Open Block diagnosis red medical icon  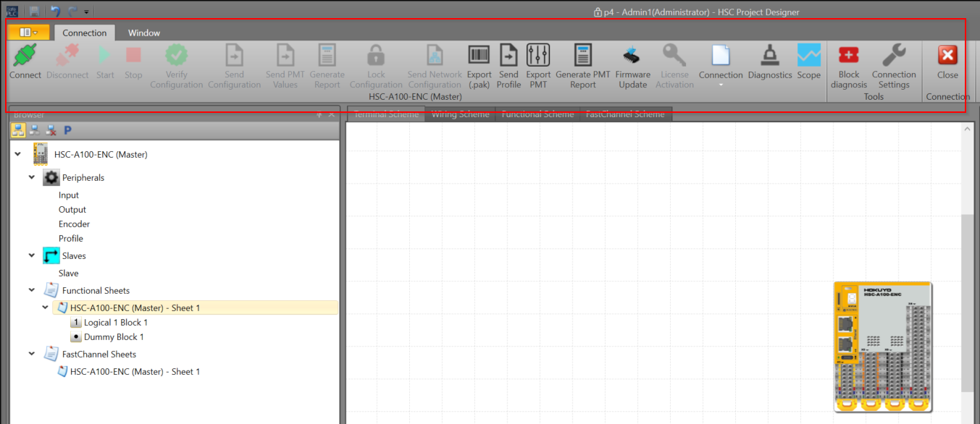coord(848,55)
